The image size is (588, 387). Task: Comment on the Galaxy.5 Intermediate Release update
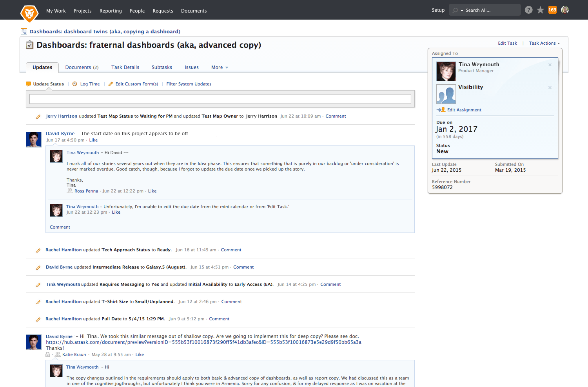tap(243, 267)
